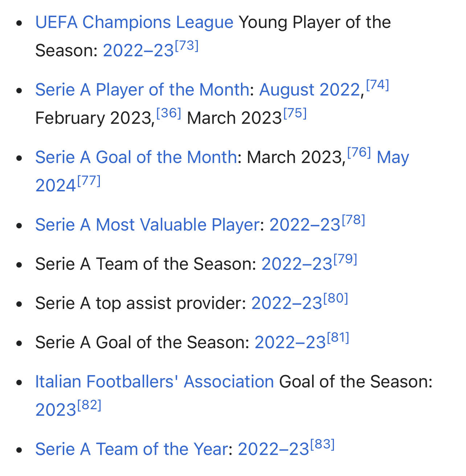
Task: Open the Serie A Most Valuable Player link
Action: [147, 225]
